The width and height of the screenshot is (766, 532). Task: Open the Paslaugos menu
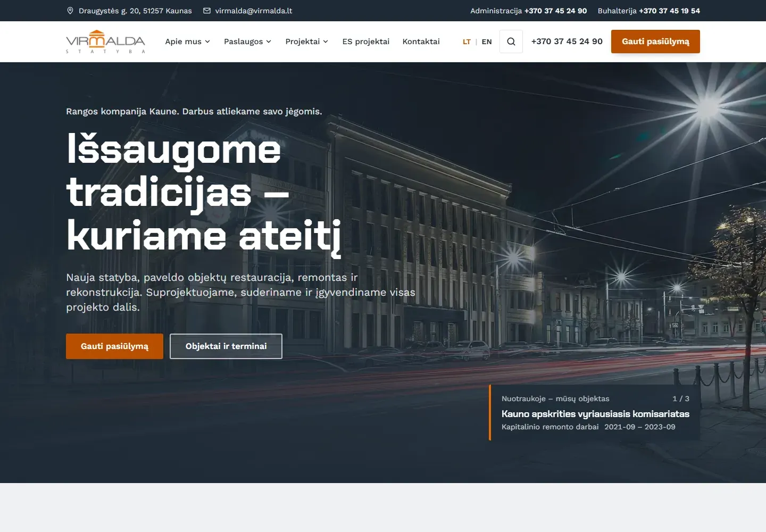point(248,41)
